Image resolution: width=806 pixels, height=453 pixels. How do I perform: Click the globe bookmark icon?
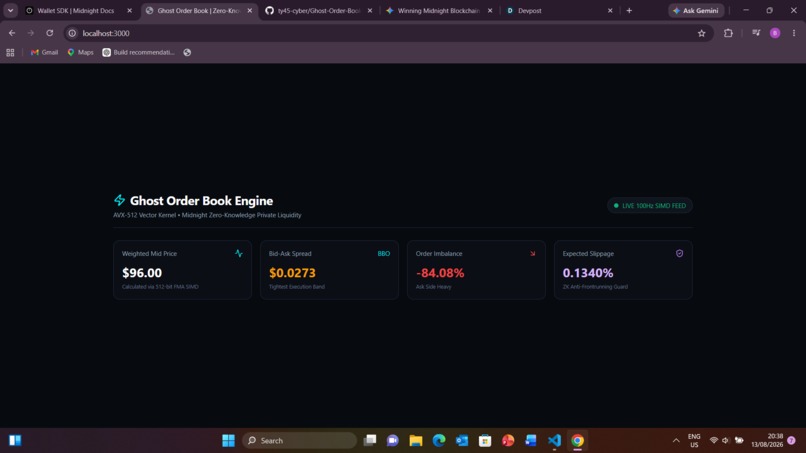[x=187, y=52]
